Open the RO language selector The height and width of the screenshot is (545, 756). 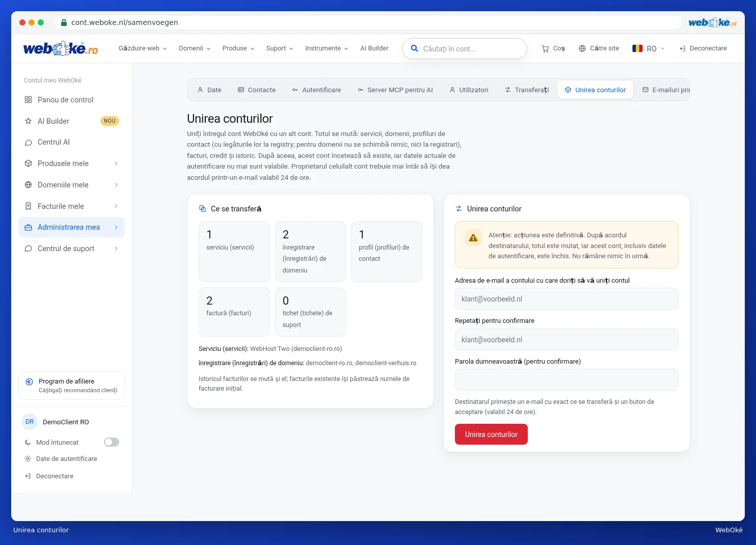coord(649,48)
